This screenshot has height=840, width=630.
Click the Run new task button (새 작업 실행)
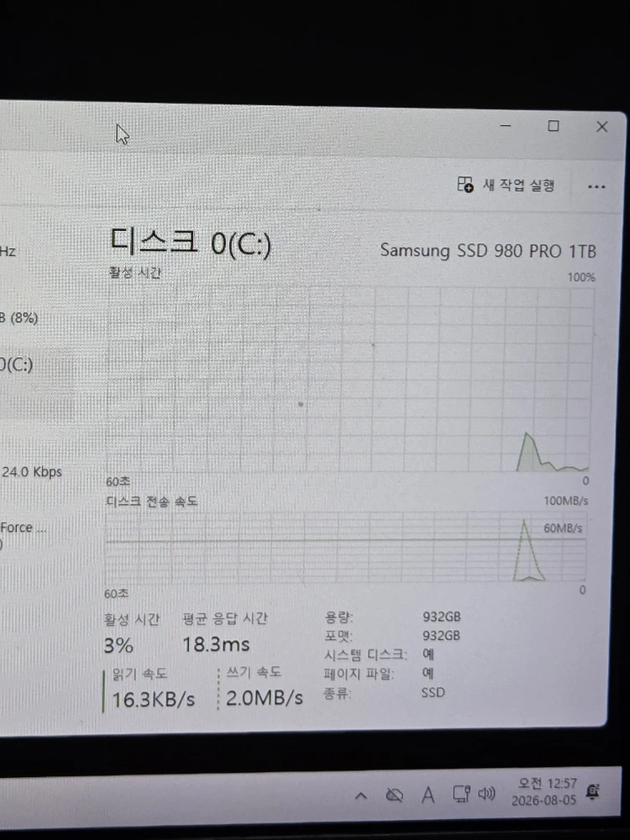(x=506, y=185)
